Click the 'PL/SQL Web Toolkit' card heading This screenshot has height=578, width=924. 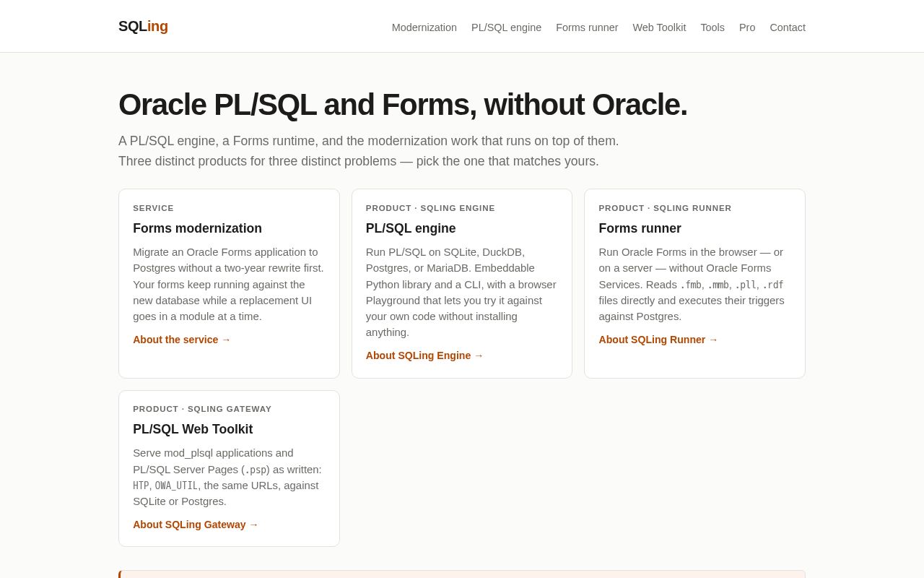pyautogui.click(x=193, y=429)
